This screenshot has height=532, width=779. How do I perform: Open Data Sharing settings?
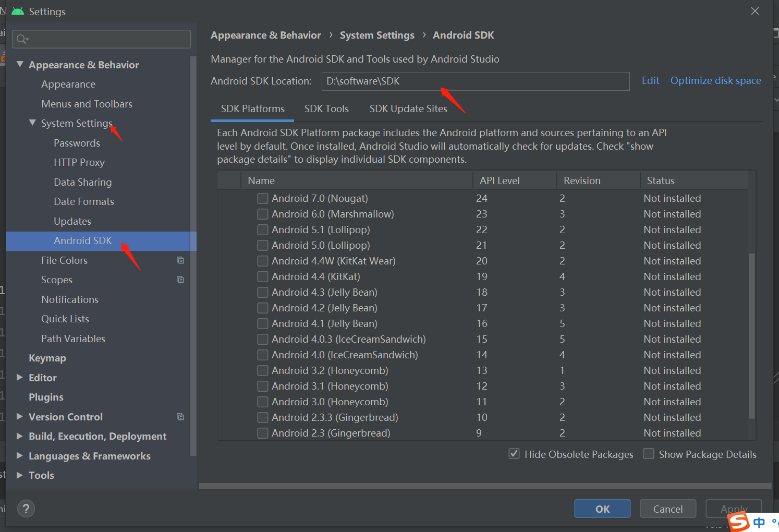[x=82, y=182]
